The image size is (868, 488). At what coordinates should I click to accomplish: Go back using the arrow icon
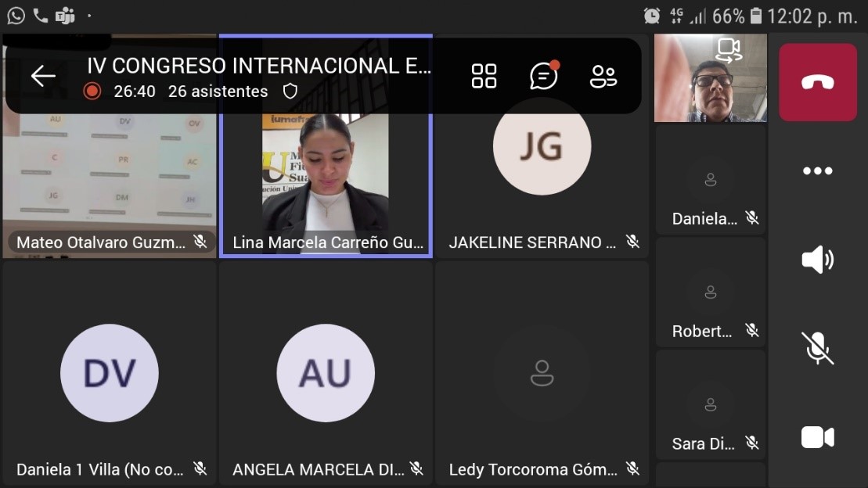(x=43, y=76)
